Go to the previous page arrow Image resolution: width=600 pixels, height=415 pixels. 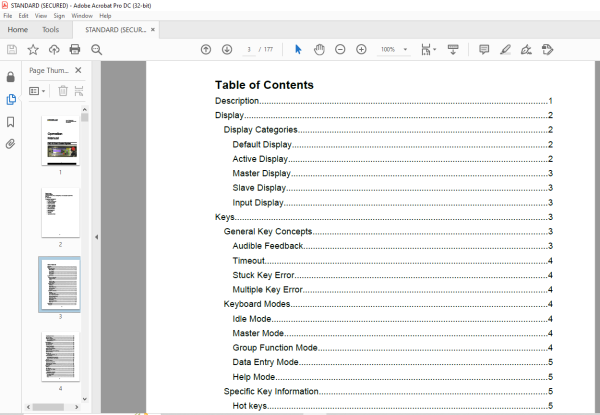[x=206, y=49]
